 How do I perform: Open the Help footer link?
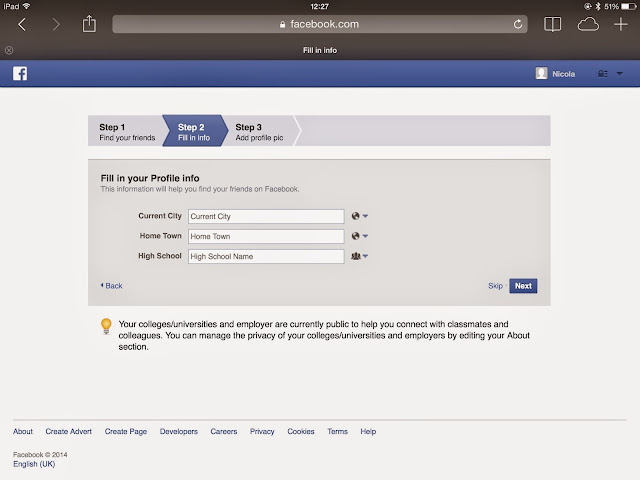368,431
